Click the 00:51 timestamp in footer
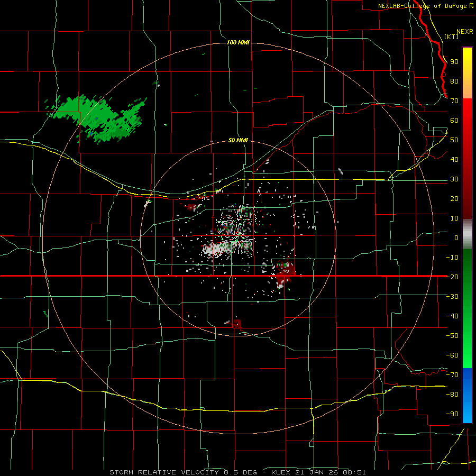 354,472
